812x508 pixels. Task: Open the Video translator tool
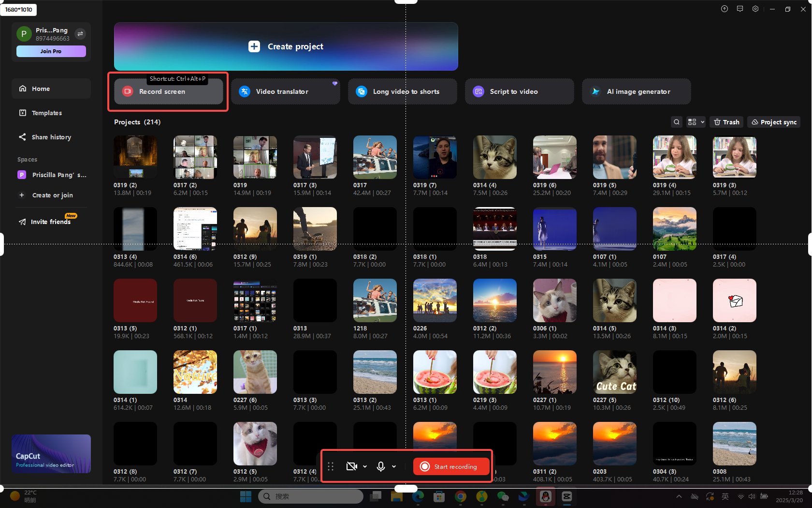pos(286,91)
